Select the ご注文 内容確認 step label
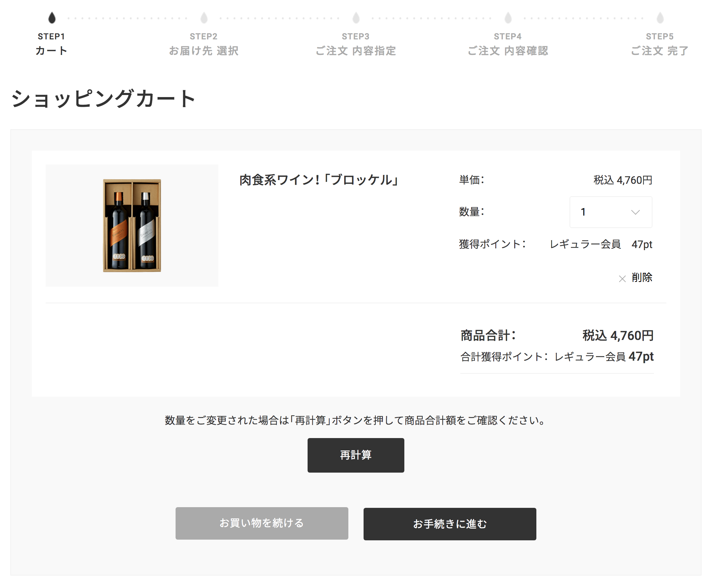 [508, 51]
